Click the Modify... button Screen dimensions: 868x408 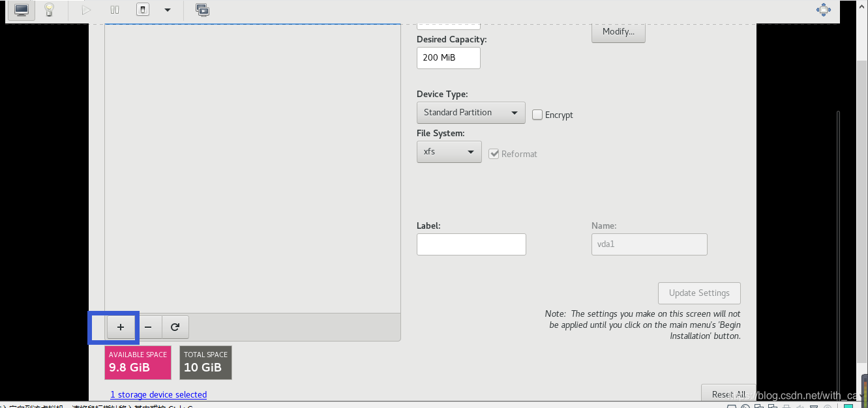pos(618,32)
